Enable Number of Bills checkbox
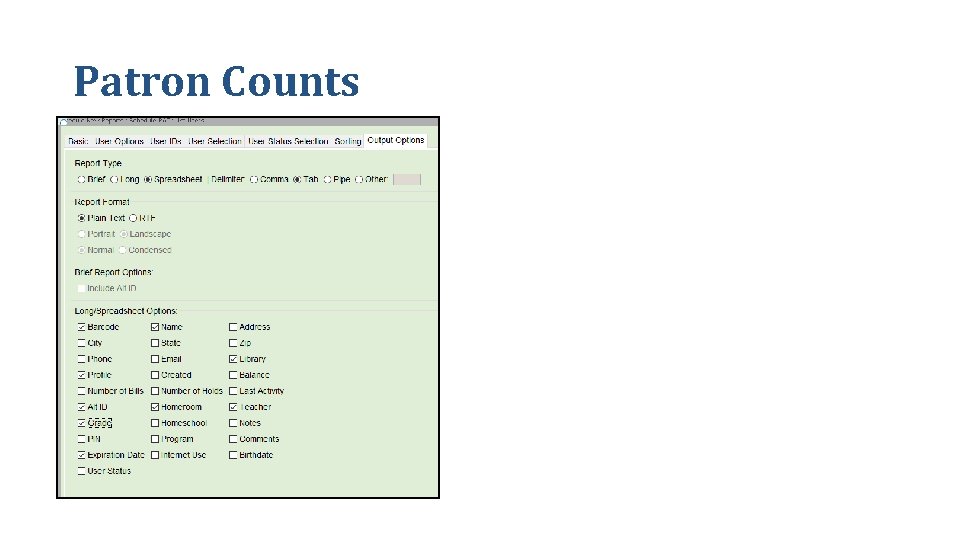This screenshot has width=960, height=540. (x=81, y=391)
